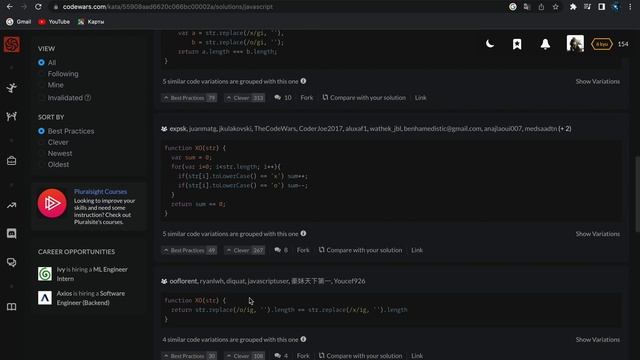
Task: Fork the first solution
Action: (307, 98)
